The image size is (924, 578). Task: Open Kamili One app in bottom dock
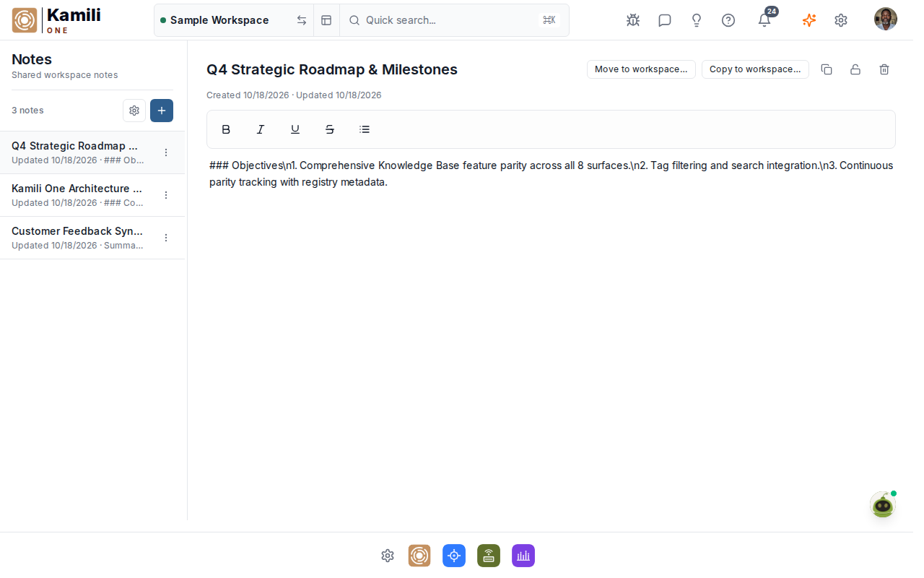click(x=419, y=556)
